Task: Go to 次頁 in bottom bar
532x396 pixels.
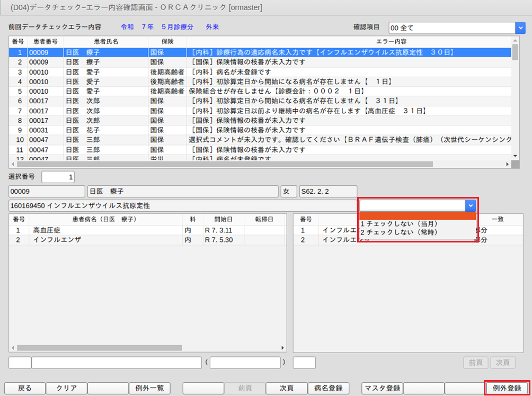Action: [286, 388]
